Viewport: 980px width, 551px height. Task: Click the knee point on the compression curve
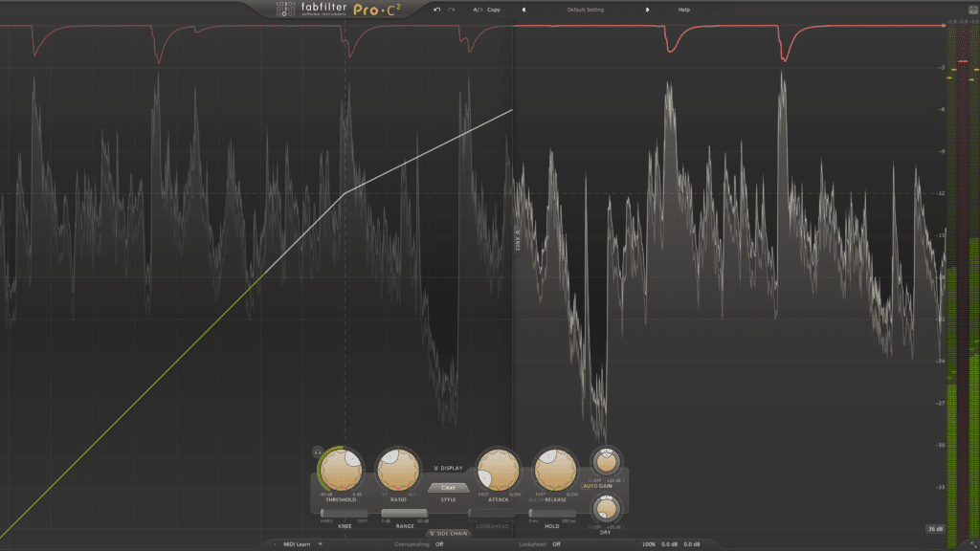tap(345, 193)
